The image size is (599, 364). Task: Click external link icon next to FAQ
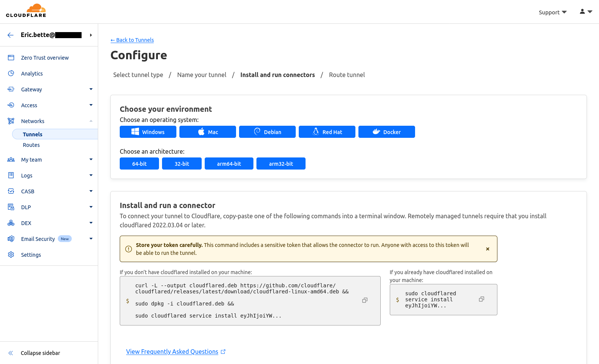coord(223,352)
